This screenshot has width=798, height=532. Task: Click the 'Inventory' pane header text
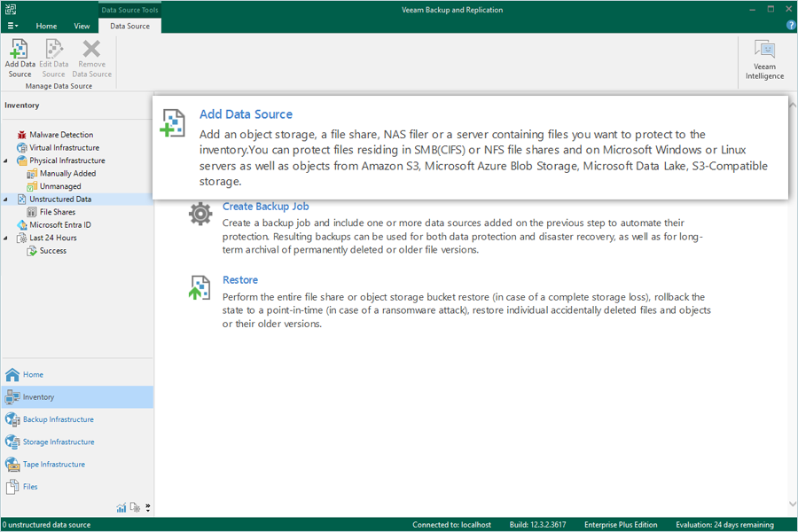point(22,106)
